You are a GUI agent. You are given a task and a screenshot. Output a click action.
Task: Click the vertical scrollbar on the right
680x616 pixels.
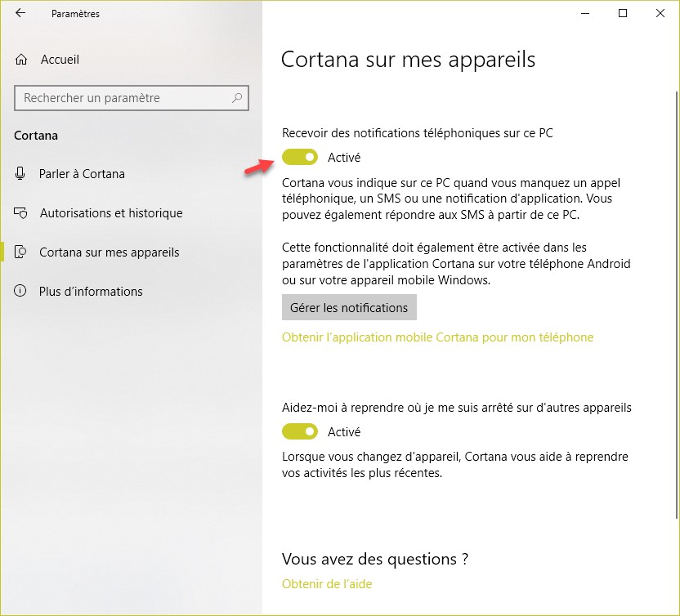coord(677,304)
